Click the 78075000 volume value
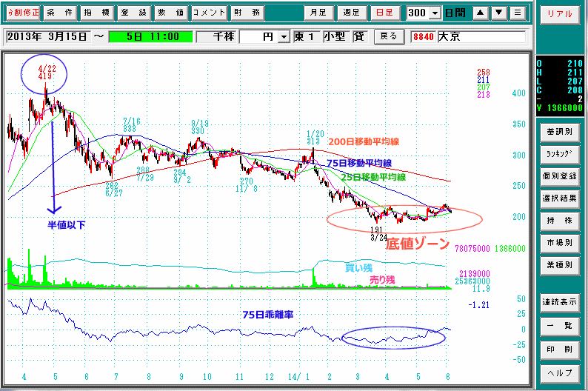Image resolution: width=588 pixels, height=391 pixels. (x=472, y=249)
